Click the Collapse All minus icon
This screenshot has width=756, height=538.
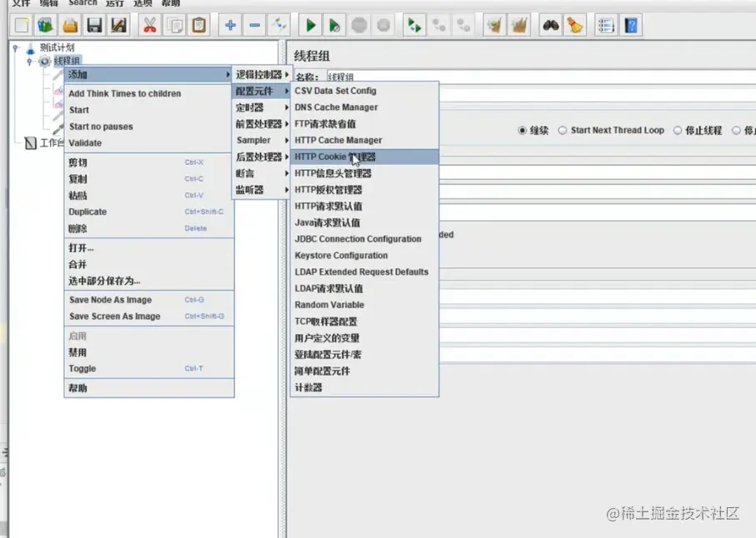[254, 25]
